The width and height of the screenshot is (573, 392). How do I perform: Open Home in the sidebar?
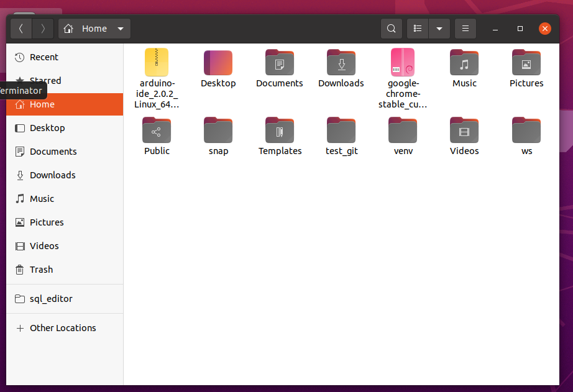tap(65, 104)
